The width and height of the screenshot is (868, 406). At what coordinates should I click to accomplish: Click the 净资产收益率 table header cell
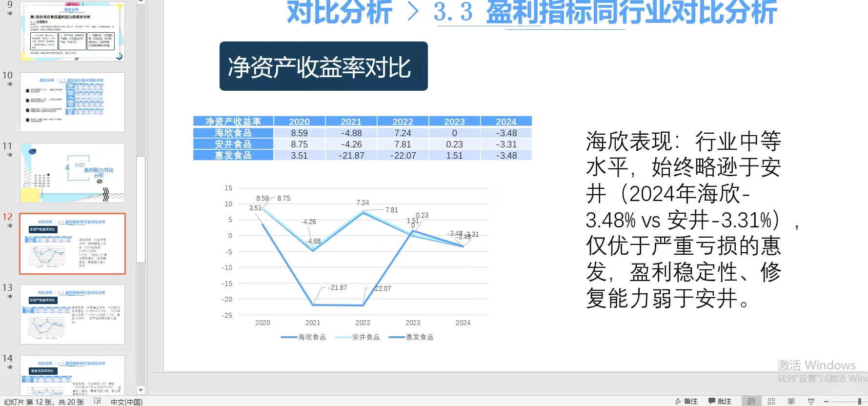point(233,122)
